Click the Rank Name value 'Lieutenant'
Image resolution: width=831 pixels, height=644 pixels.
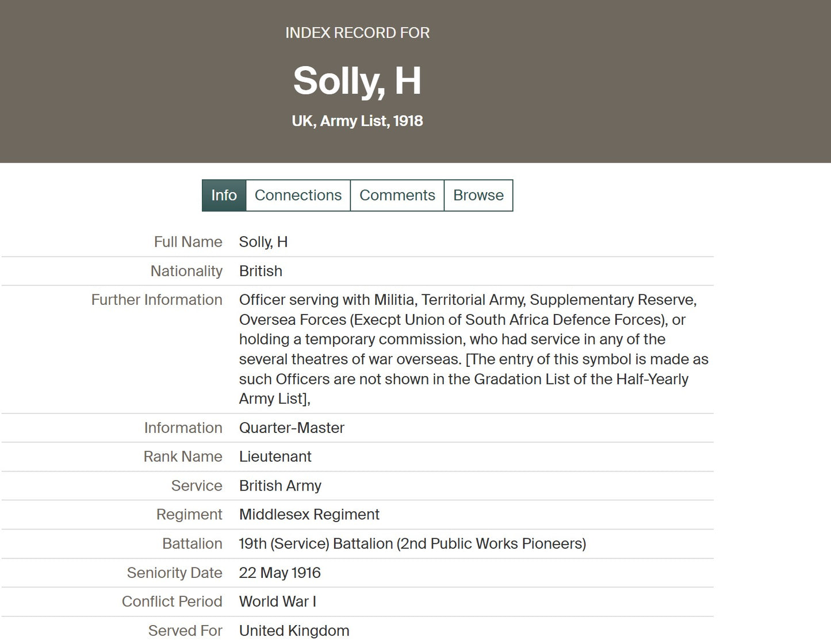point(275,457)
